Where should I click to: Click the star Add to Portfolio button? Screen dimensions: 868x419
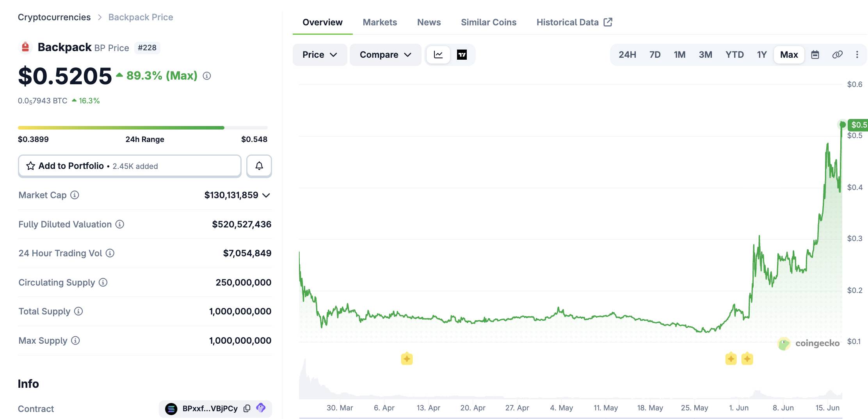[x=130, y=166]
